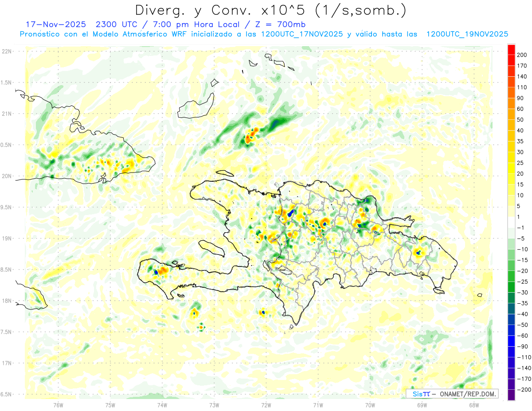Click the "19N" latitude label

pyautogui.click(x=6, y=239)
